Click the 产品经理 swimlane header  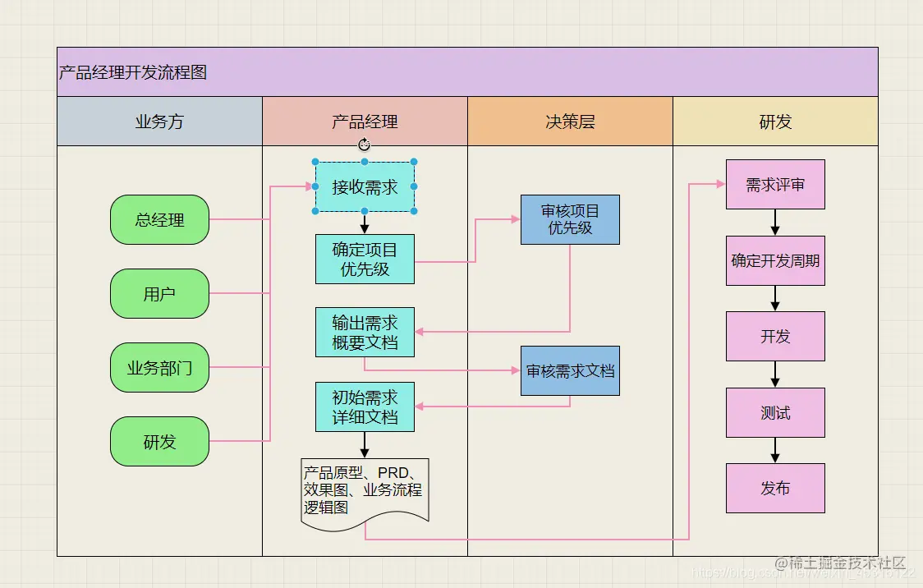[365, 122]
